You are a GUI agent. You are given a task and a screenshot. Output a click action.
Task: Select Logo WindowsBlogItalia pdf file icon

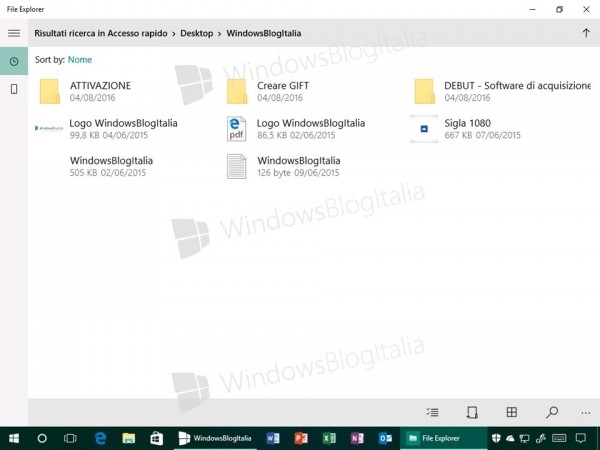236,129
